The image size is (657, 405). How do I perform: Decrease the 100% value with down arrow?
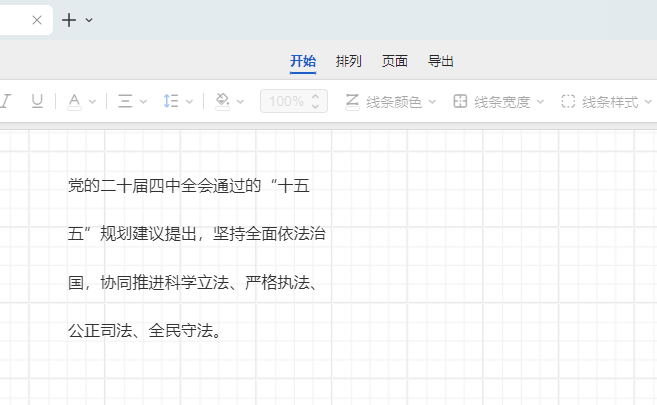(316, 106)
